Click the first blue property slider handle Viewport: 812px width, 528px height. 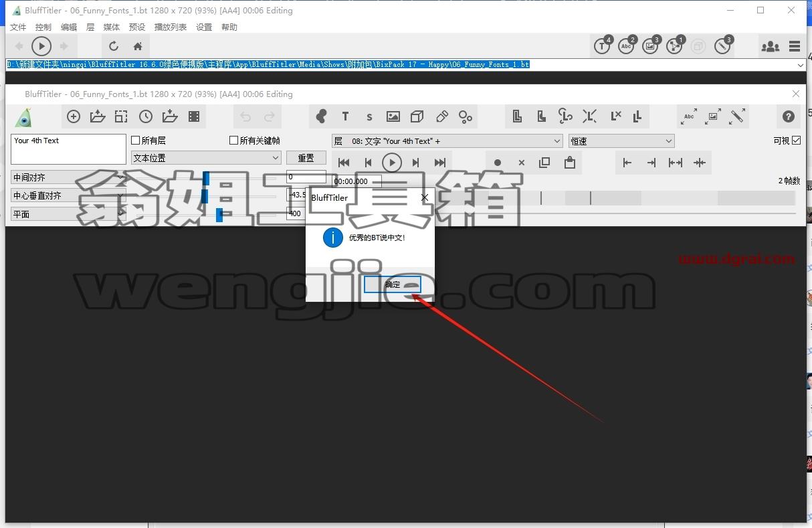pyautogui.click(x=206, y=177)
